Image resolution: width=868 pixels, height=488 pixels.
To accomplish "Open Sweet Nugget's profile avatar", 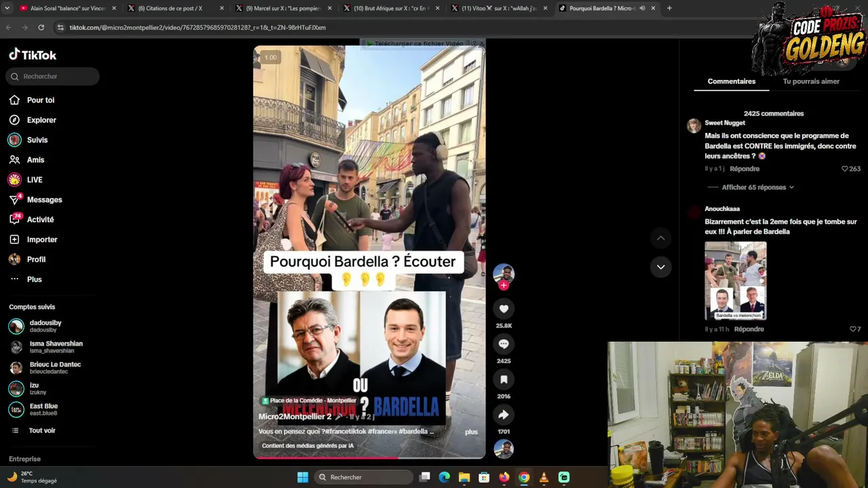I will click(x=694, y=126).
